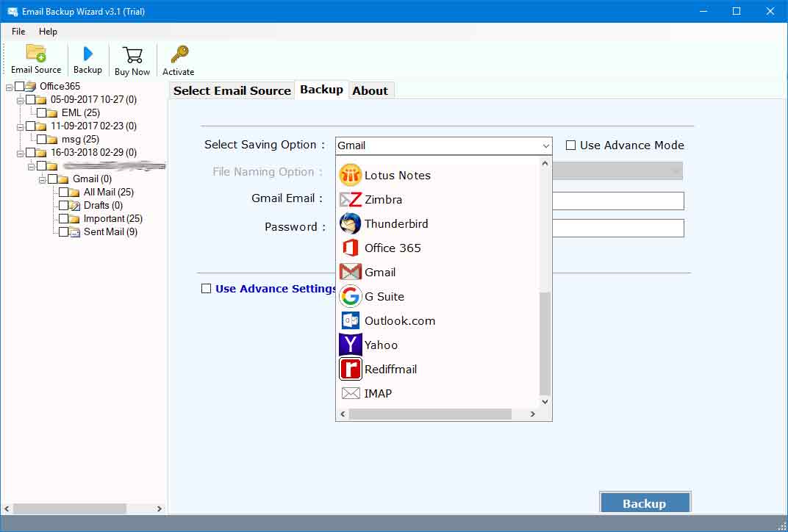Choose the IMAP envelope icon option
Image resolution: width=788 pixels, height=532 pixels.
(351, 393)
